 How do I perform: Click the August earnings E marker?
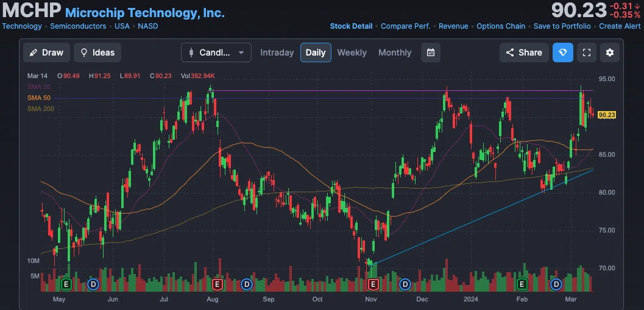coord(218,284)
